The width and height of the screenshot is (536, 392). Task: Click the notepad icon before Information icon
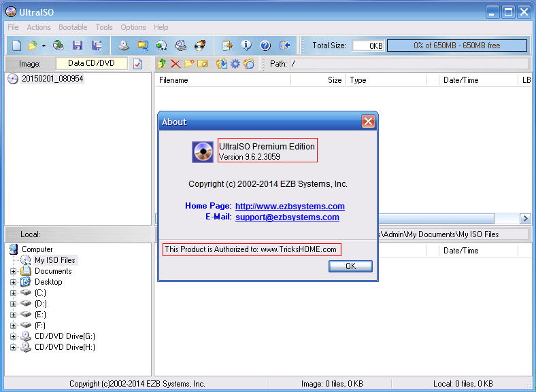tap(227, 46)
